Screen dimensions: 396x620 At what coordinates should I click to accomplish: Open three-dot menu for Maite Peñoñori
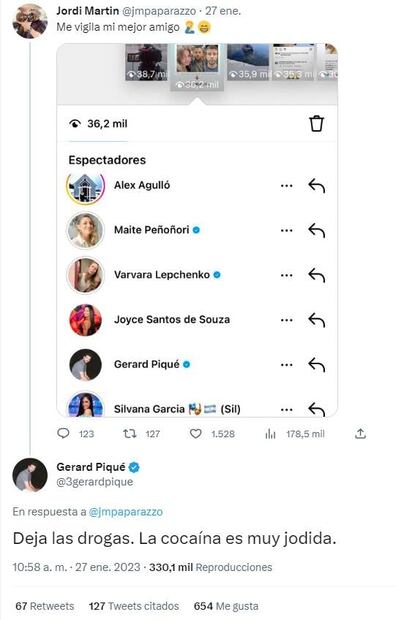point(286,230)
